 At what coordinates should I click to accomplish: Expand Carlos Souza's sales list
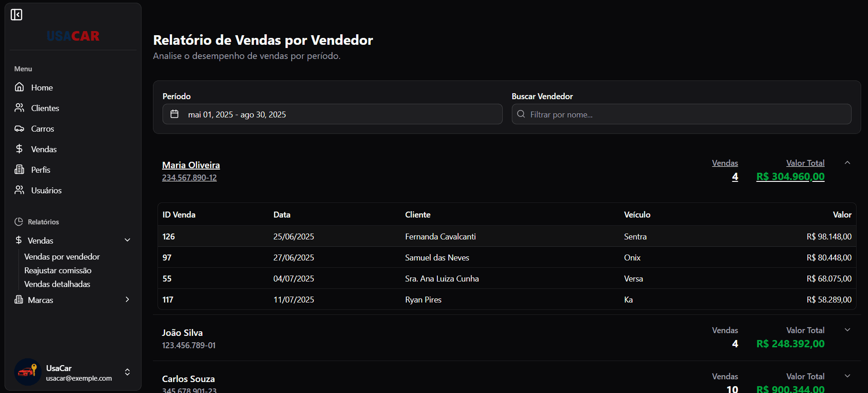[x=847, y=376]
